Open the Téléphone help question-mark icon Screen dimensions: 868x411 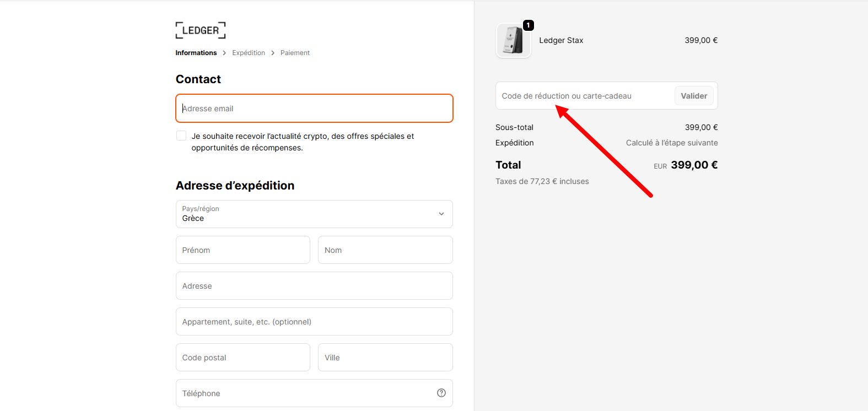click(441, 393)
